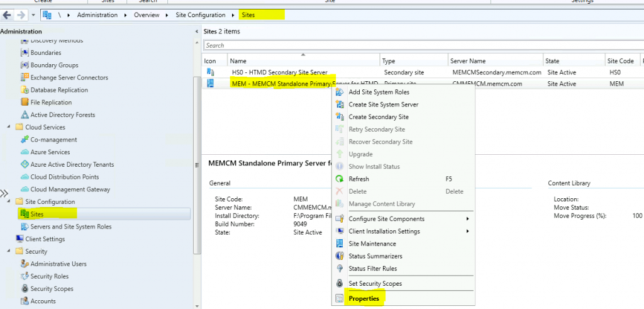Click the Search sites input field

point(423,45)
